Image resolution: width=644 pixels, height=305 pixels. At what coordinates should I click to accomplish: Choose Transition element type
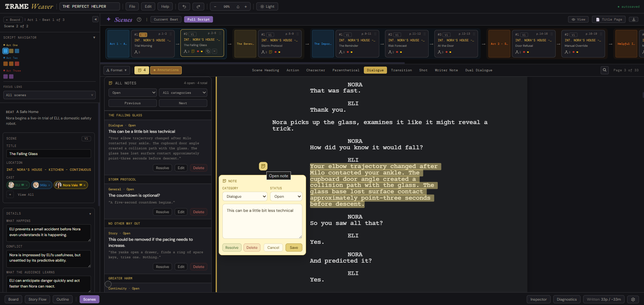(401, 70)
